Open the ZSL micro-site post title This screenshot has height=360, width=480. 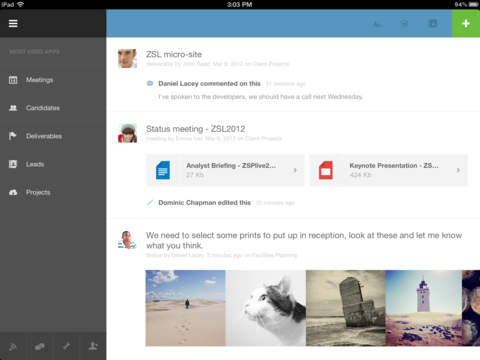tap(174, 54)
